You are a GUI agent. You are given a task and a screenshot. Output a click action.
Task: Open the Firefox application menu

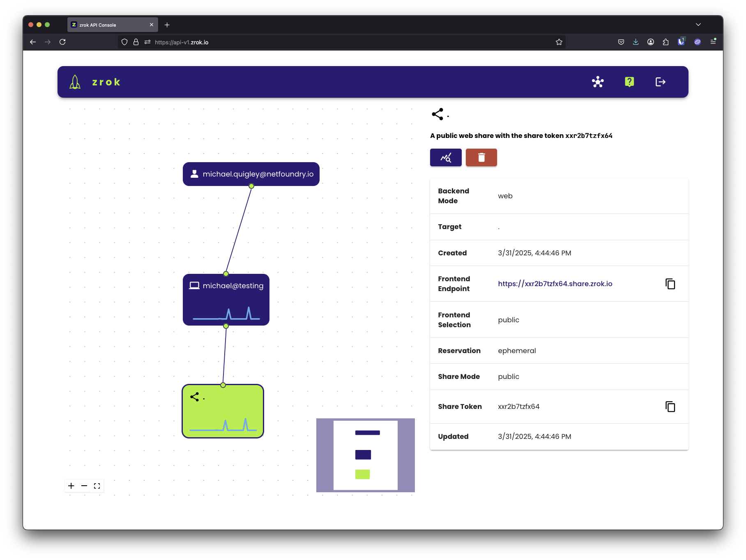714,42
